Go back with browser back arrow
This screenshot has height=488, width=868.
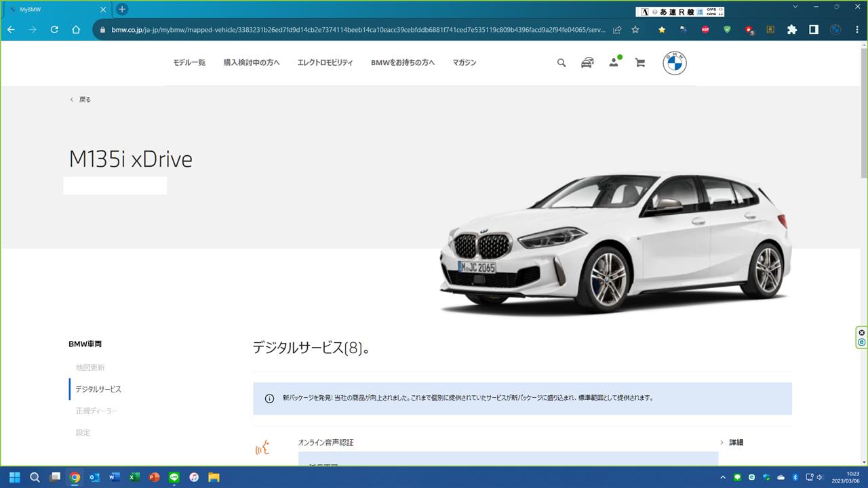pyautogui.click(x=11, y=30)
